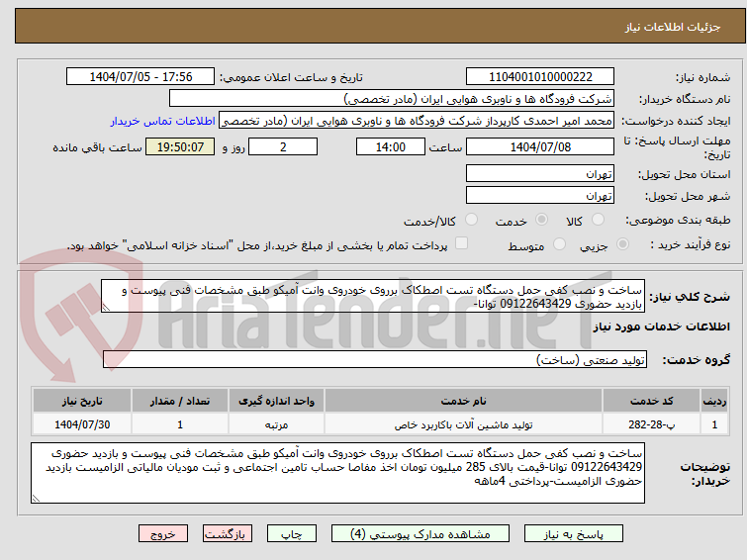Click cell تولید ماشین آلات باکاربرد خاص
The height and width of the screenshot is (560, 747).
[463, 424]
